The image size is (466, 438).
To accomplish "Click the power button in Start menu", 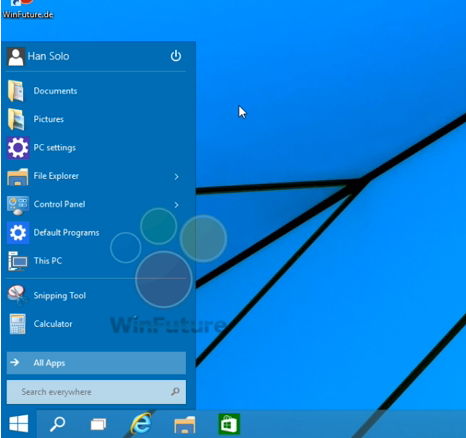I will tap(176, 56).
